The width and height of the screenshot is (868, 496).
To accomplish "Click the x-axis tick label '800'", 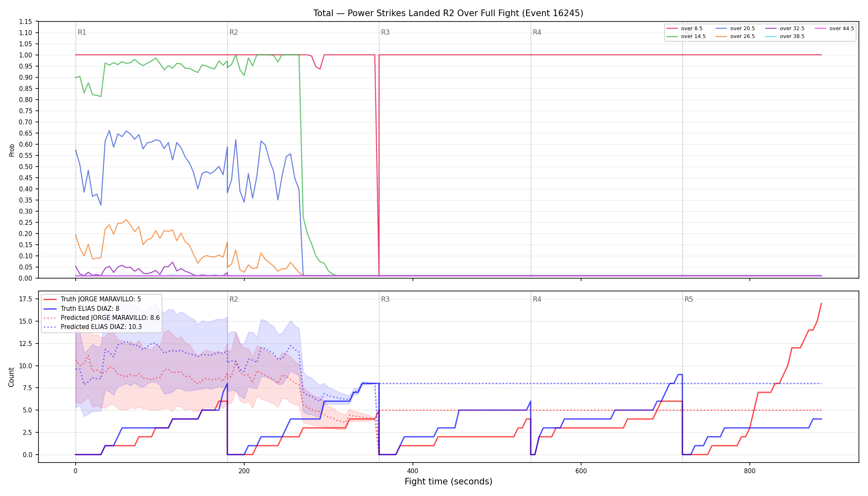I will click(750, 471).
